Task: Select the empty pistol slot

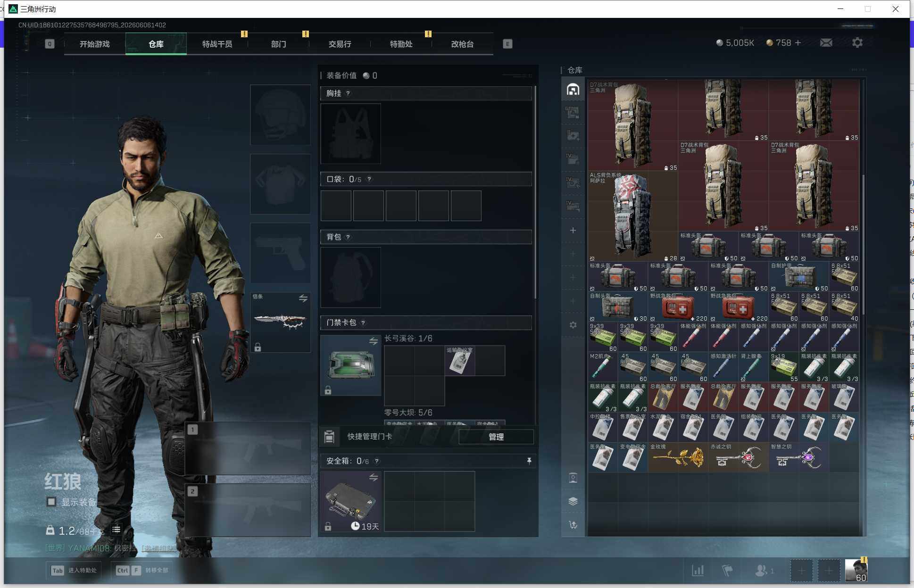Action: (280, 253)
